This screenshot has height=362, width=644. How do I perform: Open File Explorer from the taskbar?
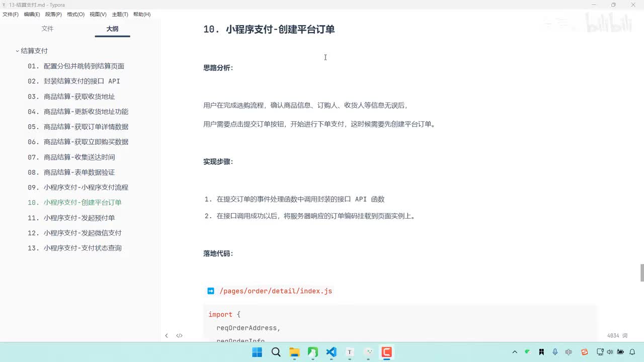point(294,352)
